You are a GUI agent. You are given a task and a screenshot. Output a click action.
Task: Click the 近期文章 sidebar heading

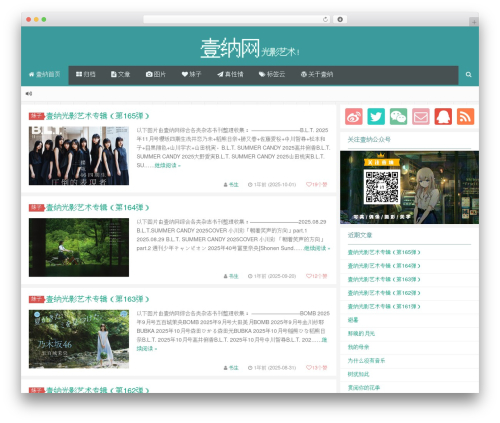[360, 235]
